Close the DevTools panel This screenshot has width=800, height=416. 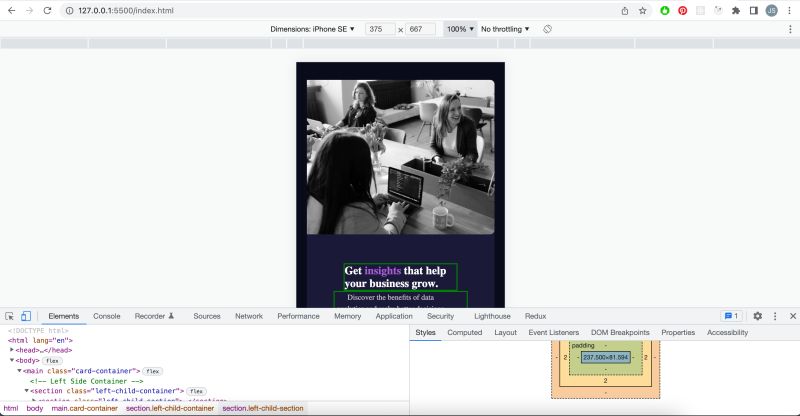(793, 316)
